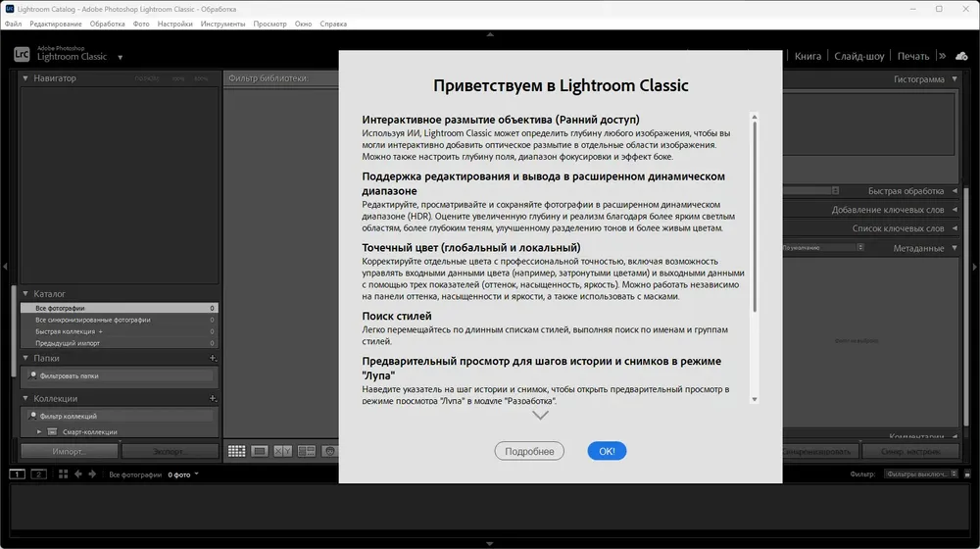Click the Фильтровать папки search field

(x=118, y=375)
